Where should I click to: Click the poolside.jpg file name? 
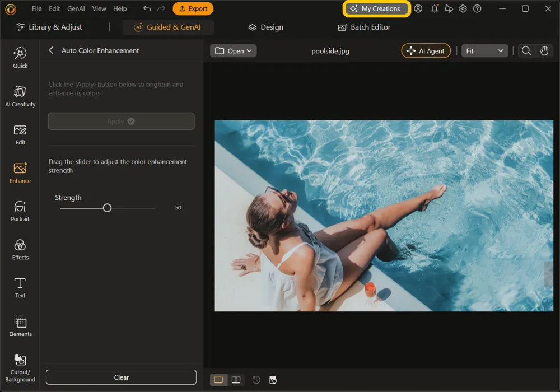(330, 51)
